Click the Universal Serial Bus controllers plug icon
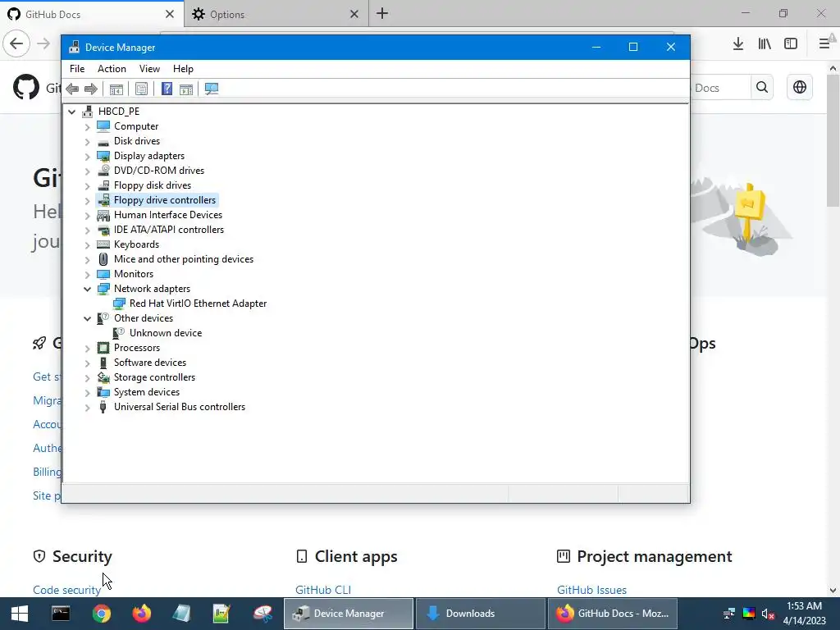 [x=103, y=407]
